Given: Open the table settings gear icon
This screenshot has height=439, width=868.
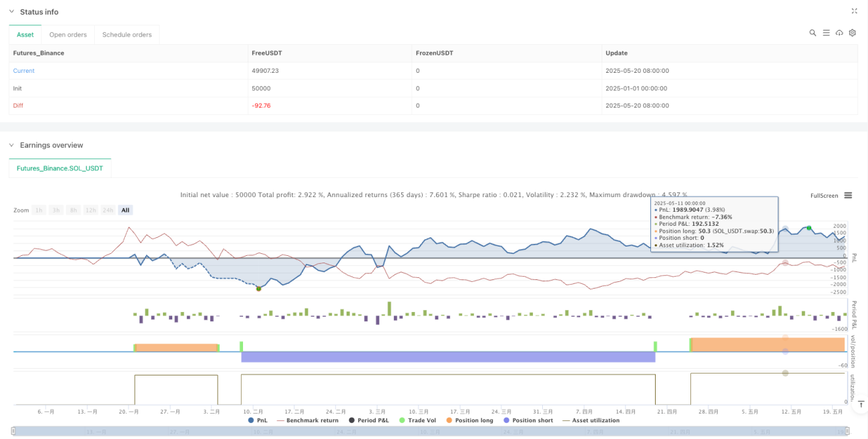Looking at the screenshot, I should pos(853,33).
